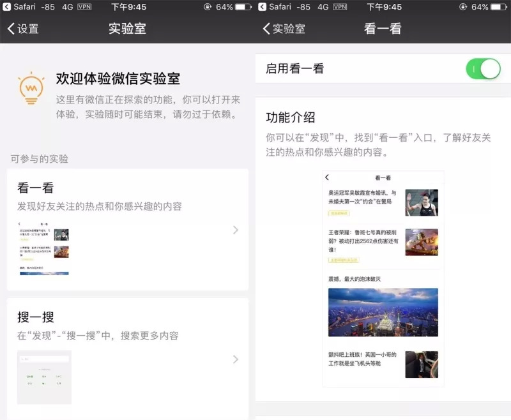Tap the 实验室 navigation title
This screenshot has width=511, height=420.
tap(127, 29)
